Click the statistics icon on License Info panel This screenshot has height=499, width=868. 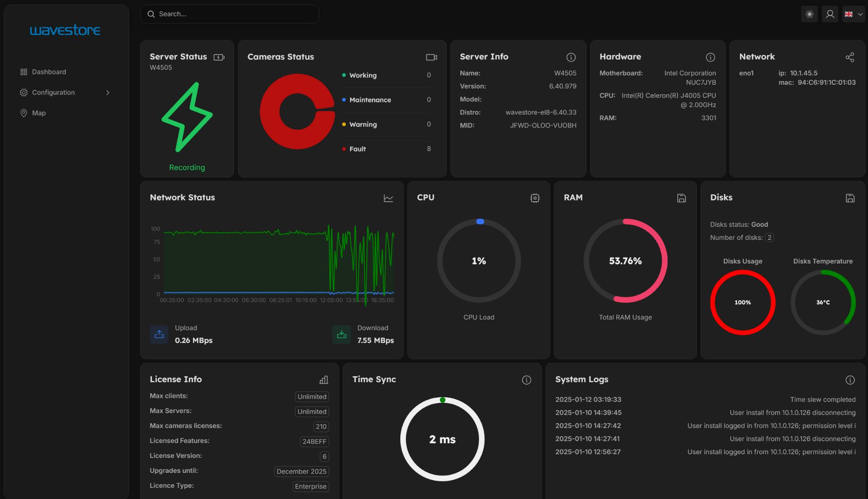(324, 380)
